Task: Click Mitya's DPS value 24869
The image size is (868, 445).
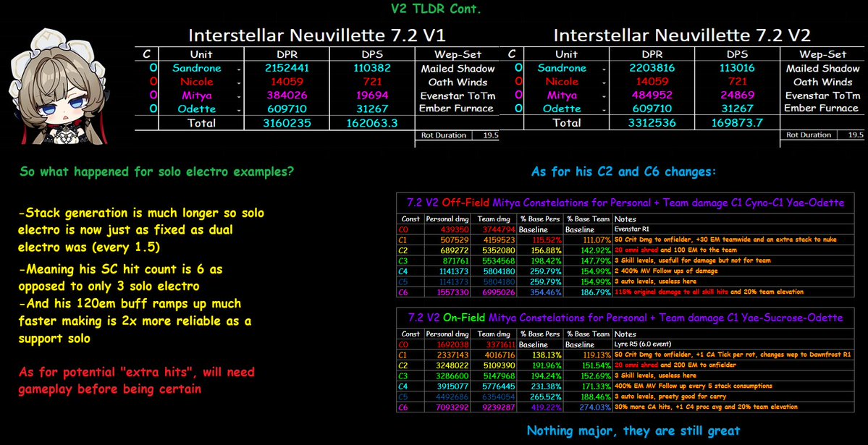Action: click(737, 96)
